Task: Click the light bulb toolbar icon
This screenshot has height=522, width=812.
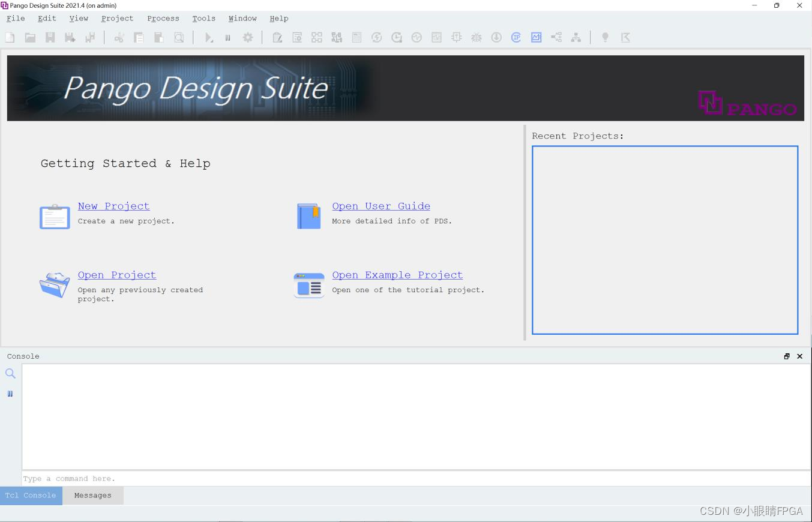Action: [x=606, y=37]
